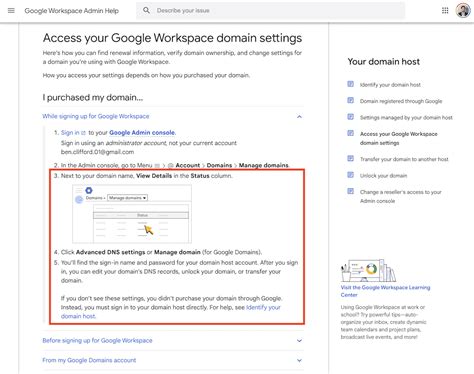Click the Describe your issue search field

point(270,10)
